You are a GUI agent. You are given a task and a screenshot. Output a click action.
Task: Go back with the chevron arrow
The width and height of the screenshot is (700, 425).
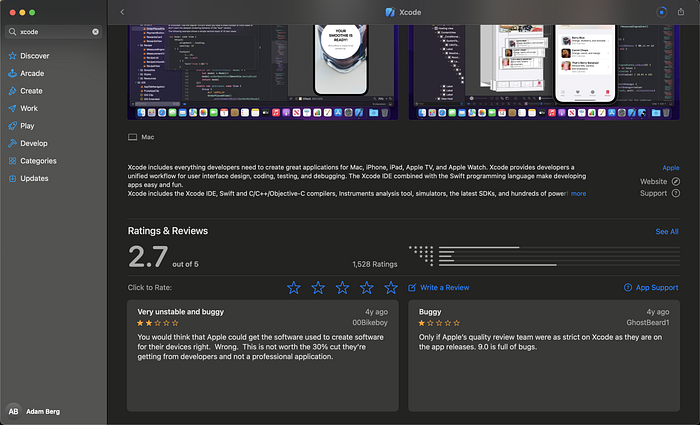click(x=122, y=12)
